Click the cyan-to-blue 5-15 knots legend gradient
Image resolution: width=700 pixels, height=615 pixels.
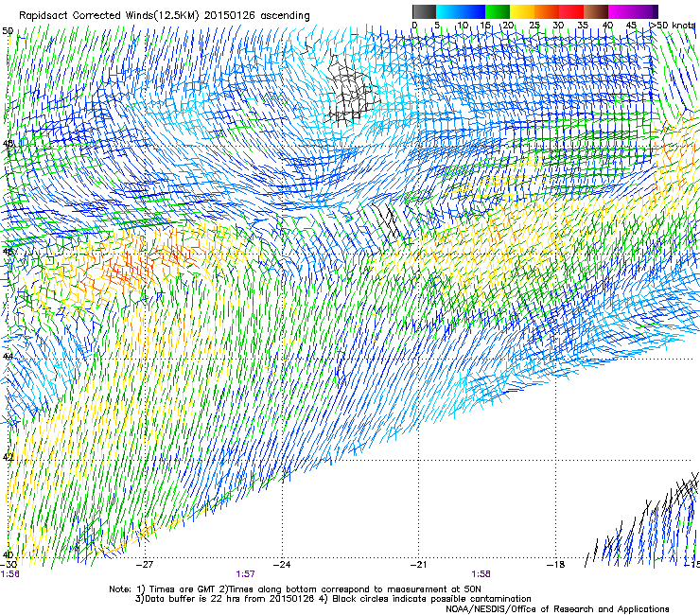(x=461, y=11)
